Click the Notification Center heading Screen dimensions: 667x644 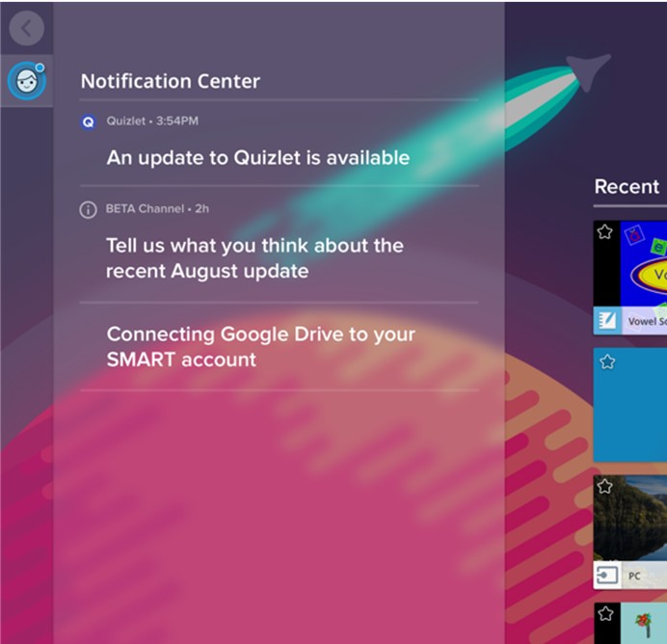click(171, 81)
